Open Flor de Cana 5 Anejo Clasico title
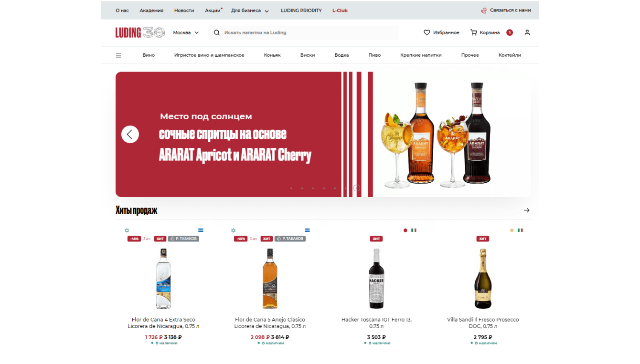Viewport: 640px width, 364px height. [x=270, y=323]
